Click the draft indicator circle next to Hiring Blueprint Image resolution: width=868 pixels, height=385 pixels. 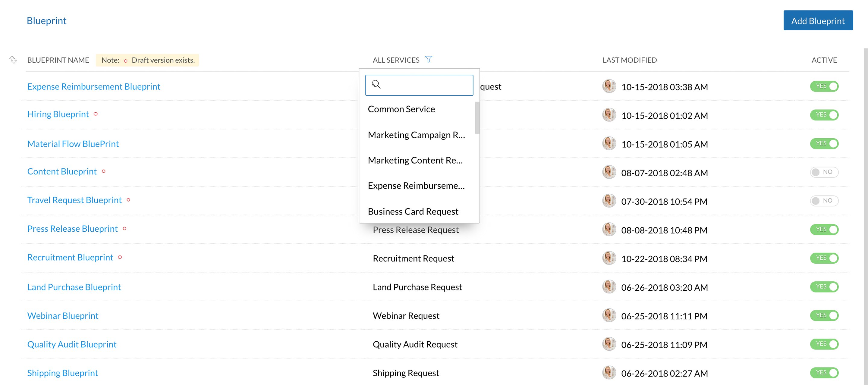coord(96,114)
